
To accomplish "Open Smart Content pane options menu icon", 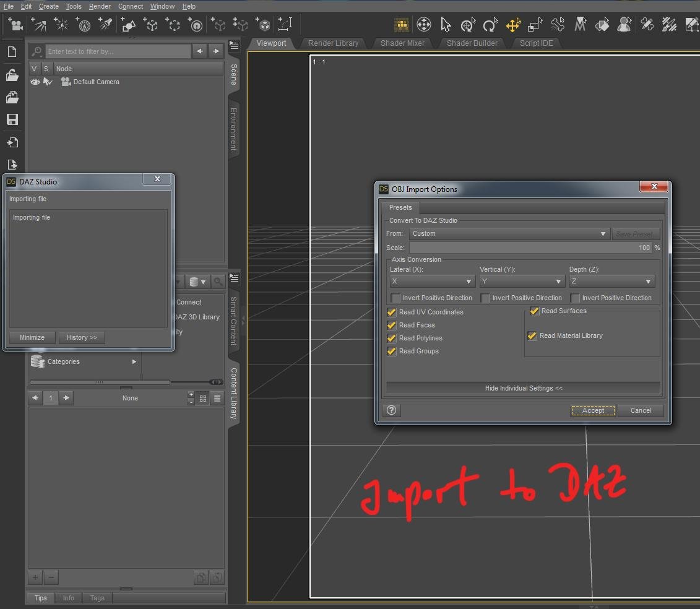I will point(234,278).
